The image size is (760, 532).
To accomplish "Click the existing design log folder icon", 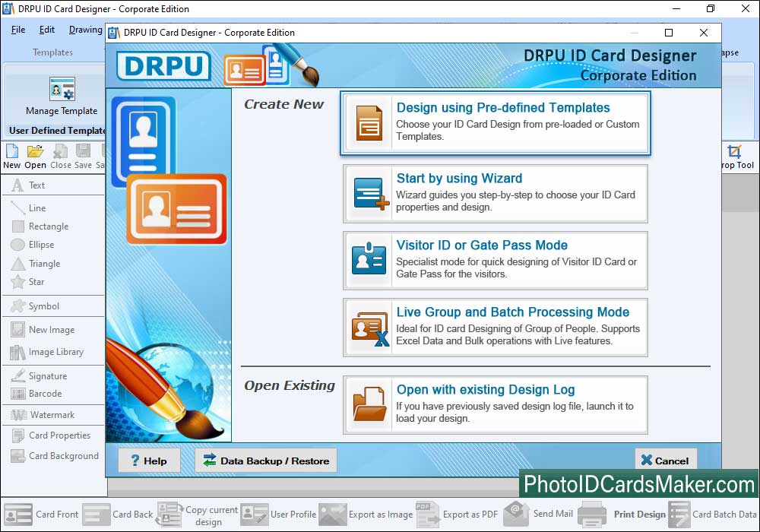I will click(x=369, y=404).
